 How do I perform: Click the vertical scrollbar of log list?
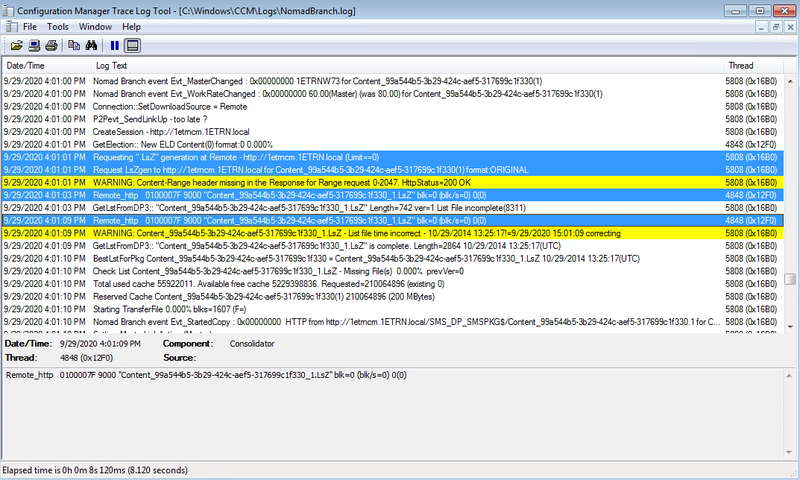pyautogui.click(x=792, y=200)
